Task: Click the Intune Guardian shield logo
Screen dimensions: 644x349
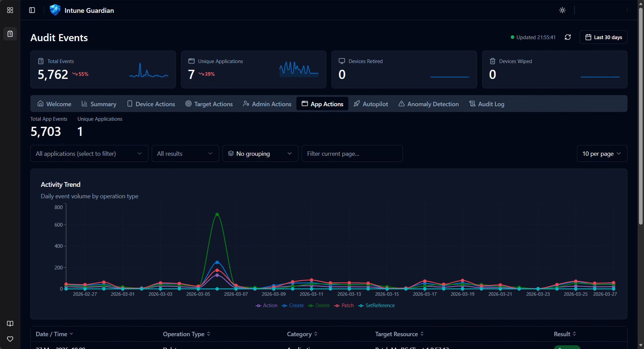Action: click(x=55, y=10)
